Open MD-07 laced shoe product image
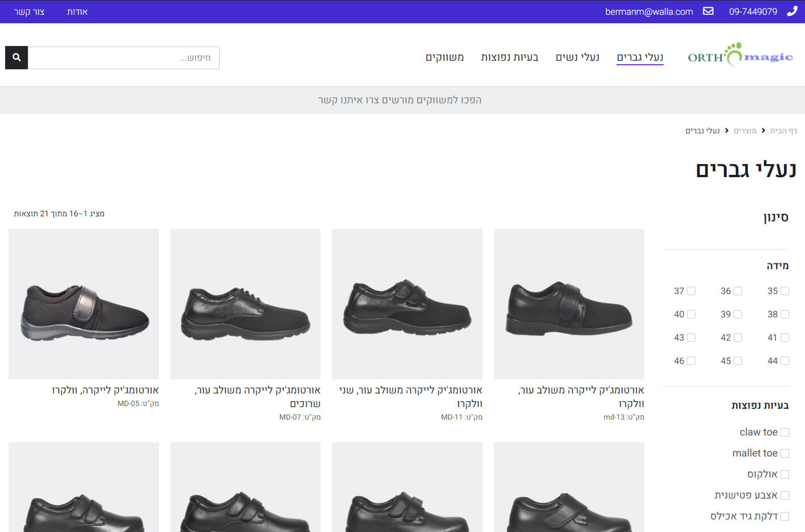The image size is (805, 532). (245, 304)
